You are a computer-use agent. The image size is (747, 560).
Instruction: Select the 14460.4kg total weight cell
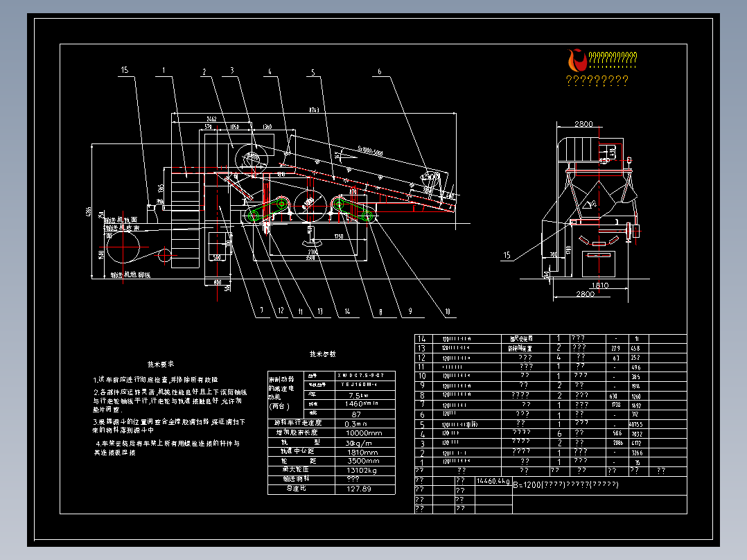click(x=493, y=481)
